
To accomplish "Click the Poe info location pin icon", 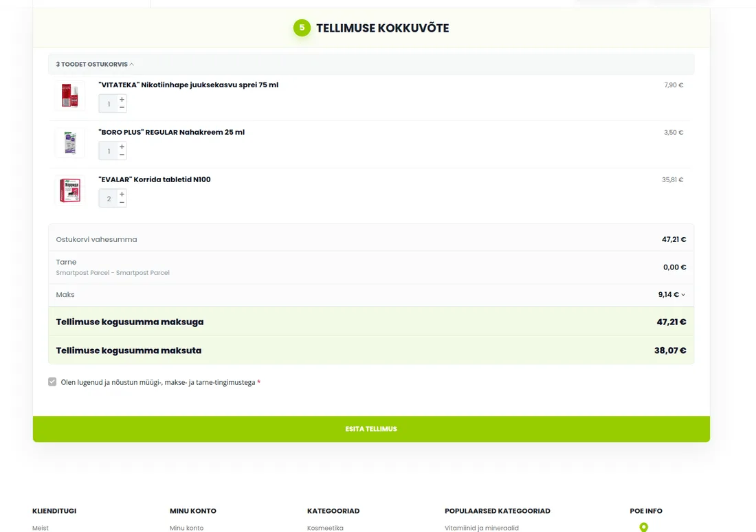I will [x=644, y=527].
